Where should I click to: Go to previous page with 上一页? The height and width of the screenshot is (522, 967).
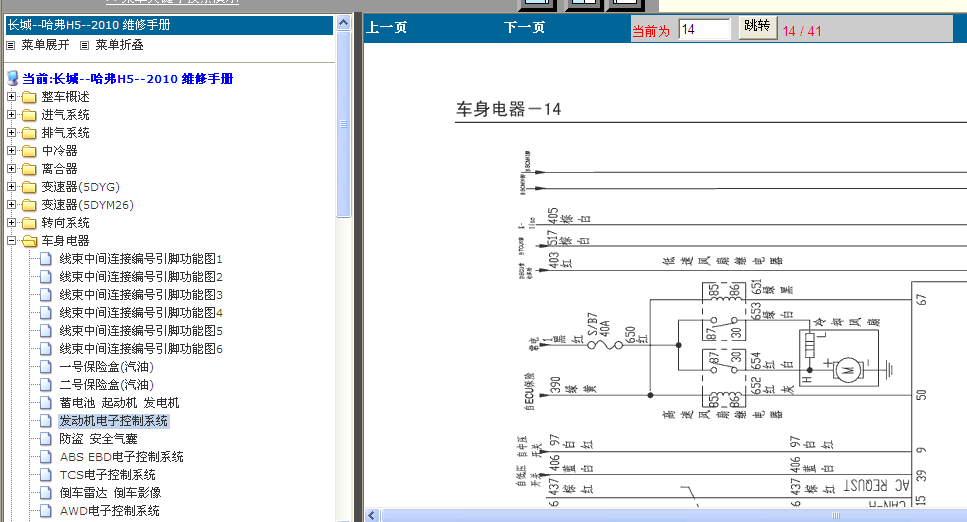[x=387, y=27]
